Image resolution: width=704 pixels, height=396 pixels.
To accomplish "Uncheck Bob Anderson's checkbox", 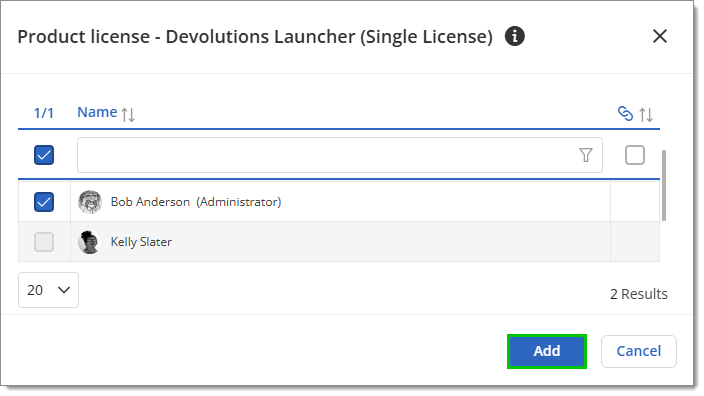I will 44,202.
